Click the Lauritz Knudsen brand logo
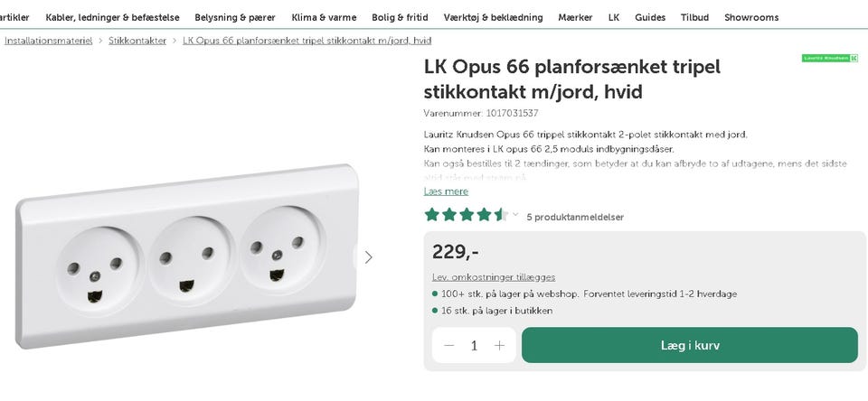The image size is (868, 401). click(829, 58)
